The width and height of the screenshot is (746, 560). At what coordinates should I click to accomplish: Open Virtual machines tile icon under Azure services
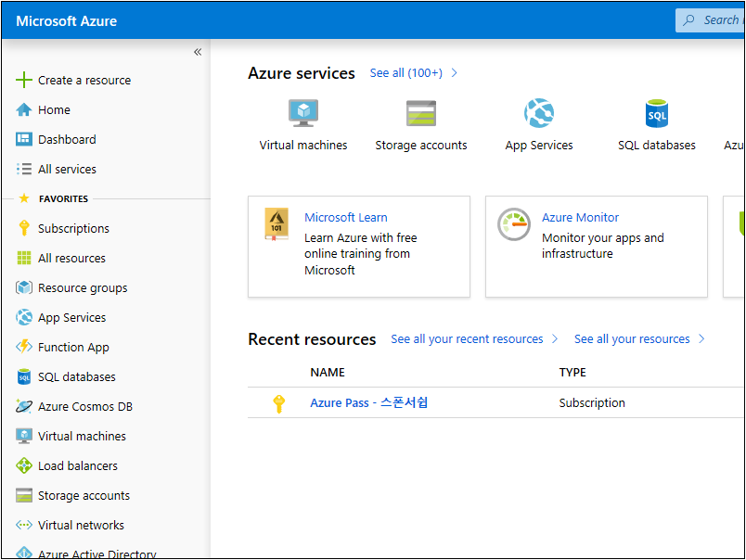click(x=303, y=113)
